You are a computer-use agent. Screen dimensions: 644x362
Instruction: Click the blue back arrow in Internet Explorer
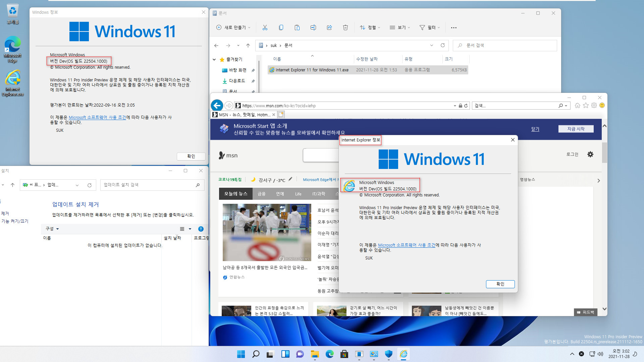217,106
